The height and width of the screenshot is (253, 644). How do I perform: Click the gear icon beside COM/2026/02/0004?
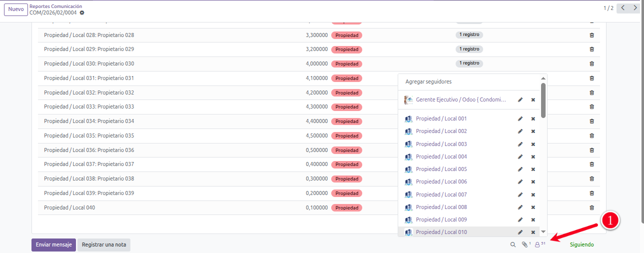[x=82, y=12]
